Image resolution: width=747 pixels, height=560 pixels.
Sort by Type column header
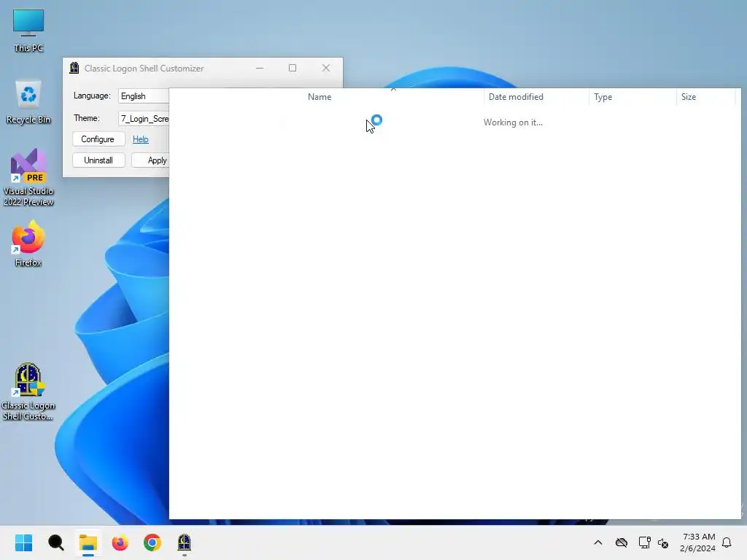pyautogui.click(x=632, y=97)
